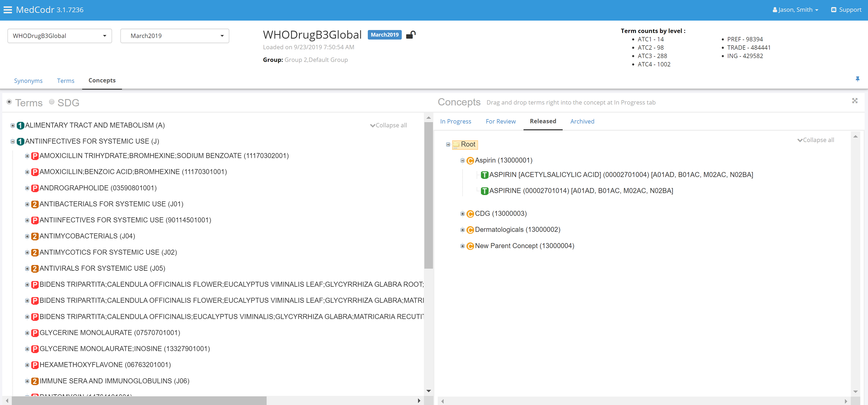
Task: Open the WHODrugB3Global dictionary dropdown
Action: [60, 36]
